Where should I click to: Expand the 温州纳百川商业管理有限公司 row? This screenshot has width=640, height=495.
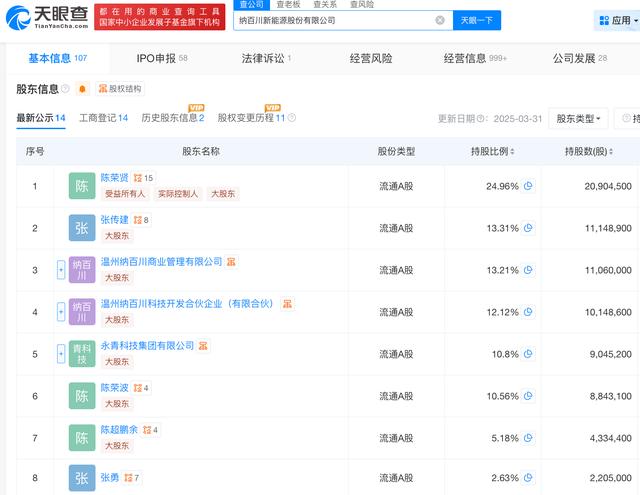[x=61, y=270]
